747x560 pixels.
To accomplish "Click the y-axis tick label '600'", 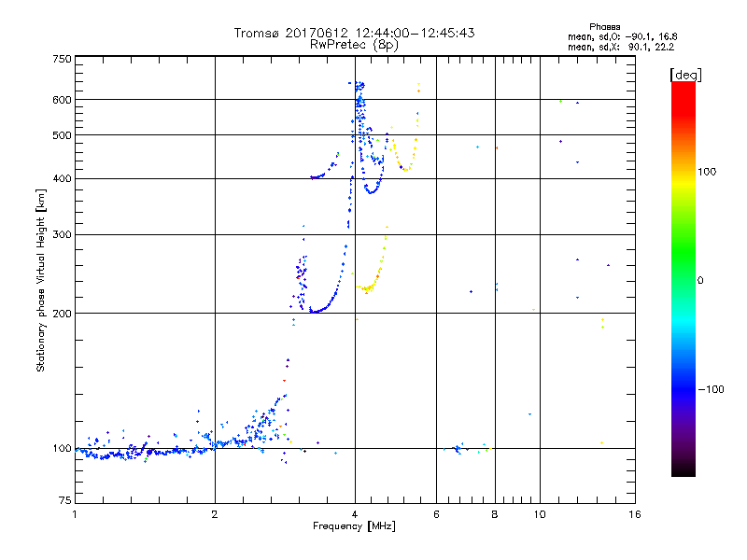I will click(62, 100).
